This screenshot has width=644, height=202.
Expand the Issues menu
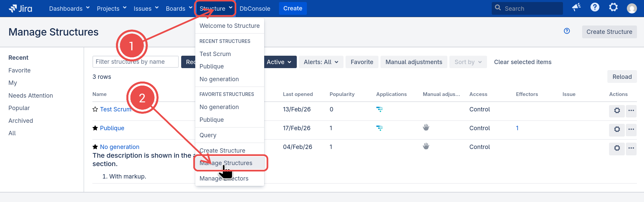coord(146,8)
